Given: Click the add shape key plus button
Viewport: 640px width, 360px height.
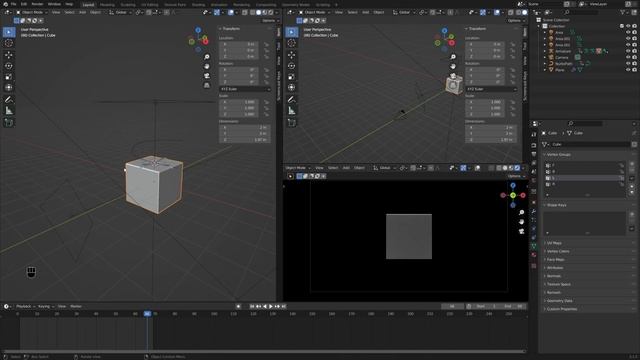Looking at the screenshot, I should (632, 214).
